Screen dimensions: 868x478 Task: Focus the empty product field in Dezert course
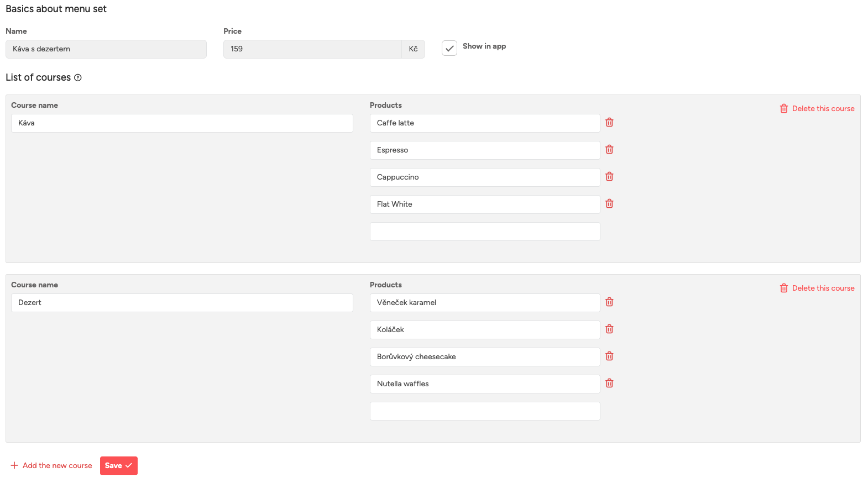point(485,411)
